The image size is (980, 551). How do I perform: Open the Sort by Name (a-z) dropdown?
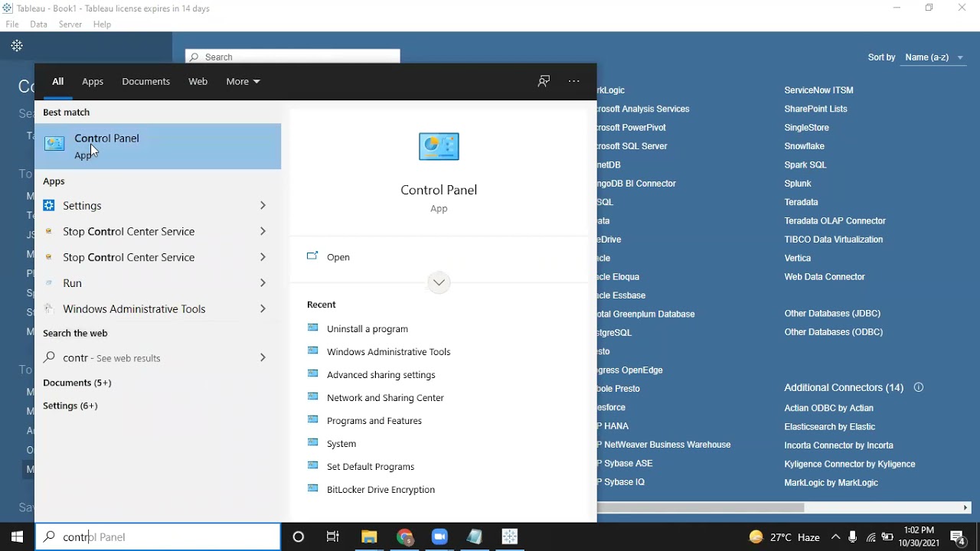pos(935,57)
